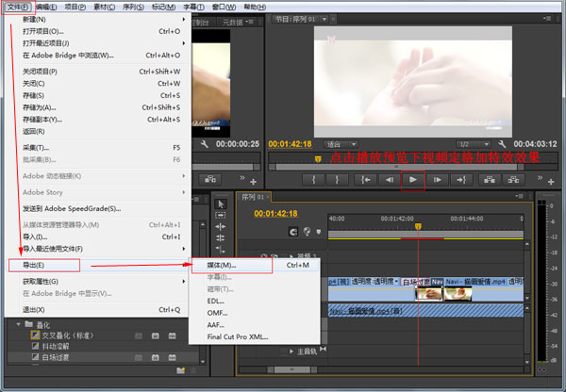Select the Track Select tool

pos(221,215)
